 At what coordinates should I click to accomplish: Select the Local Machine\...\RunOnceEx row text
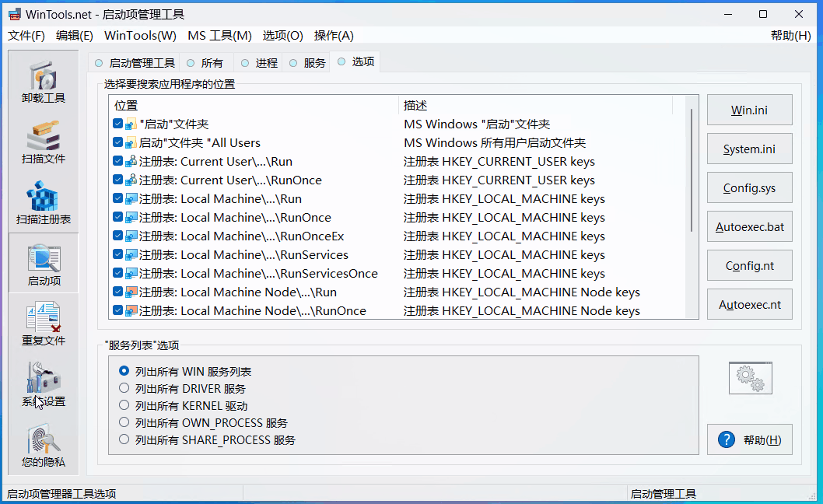click(x=241, y=236)
